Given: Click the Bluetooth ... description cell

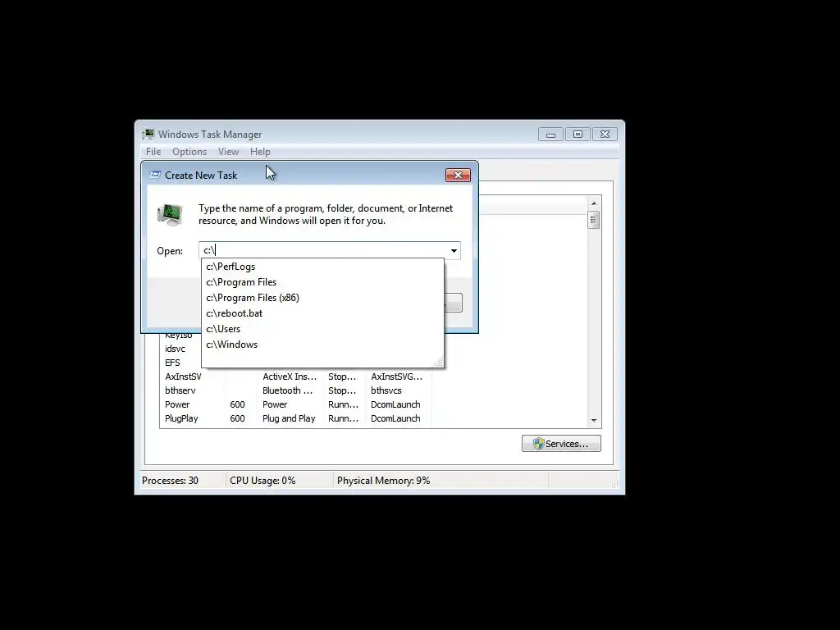Looking at the screenshot, I should [287, 390].
